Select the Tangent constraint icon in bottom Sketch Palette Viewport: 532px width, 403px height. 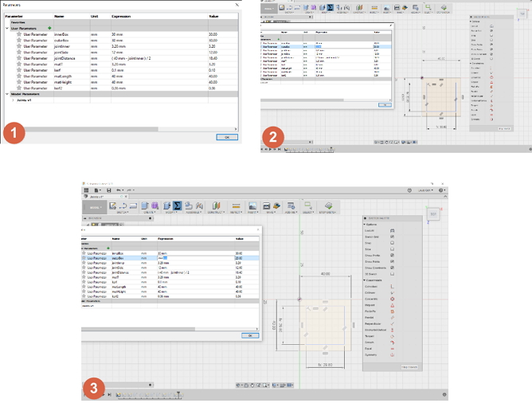(x=392, y=336)
